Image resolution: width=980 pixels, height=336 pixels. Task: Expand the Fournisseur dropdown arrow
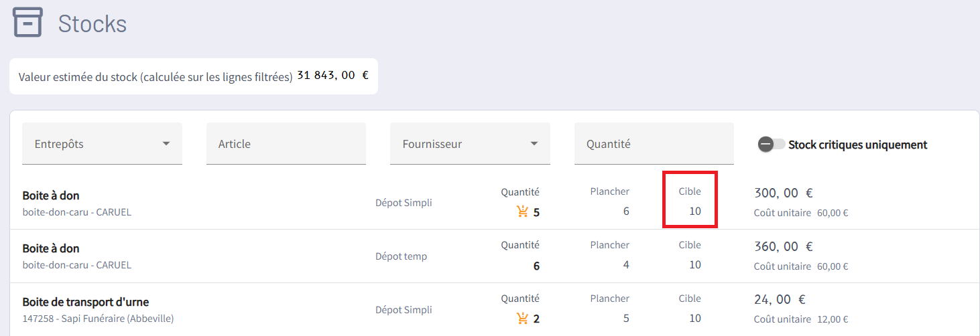pyautogui.click(x=534, y=143)
